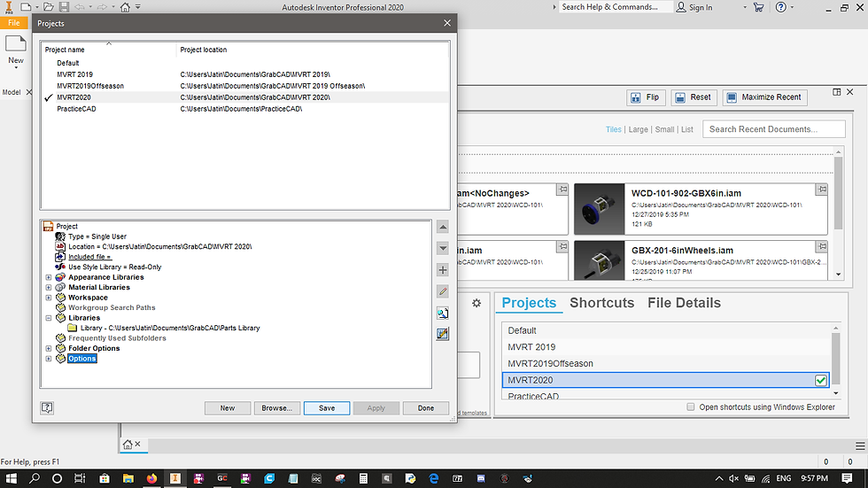Click the Configure Content Center Libraries icon button
The image size is (868, 488).
coord(443,334)
